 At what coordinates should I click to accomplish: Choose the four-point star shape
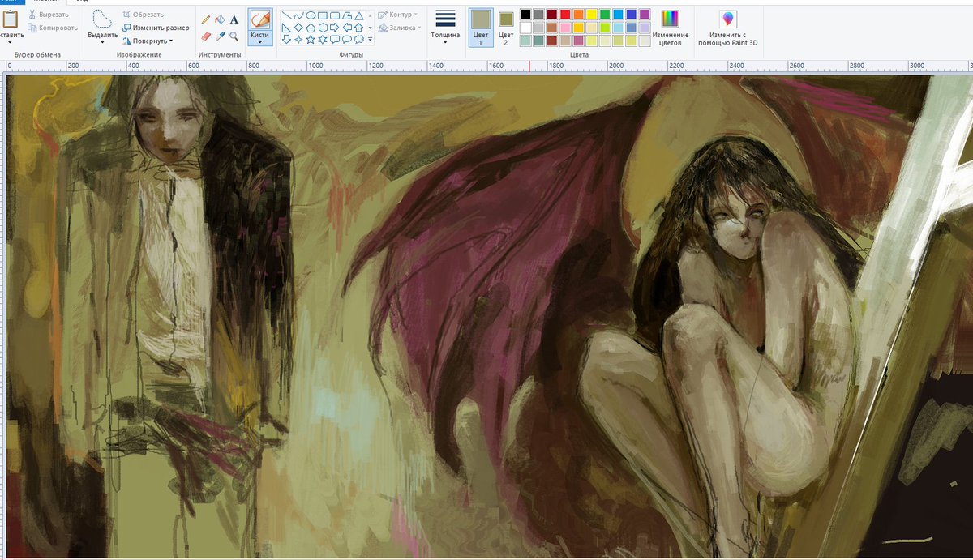298,39
